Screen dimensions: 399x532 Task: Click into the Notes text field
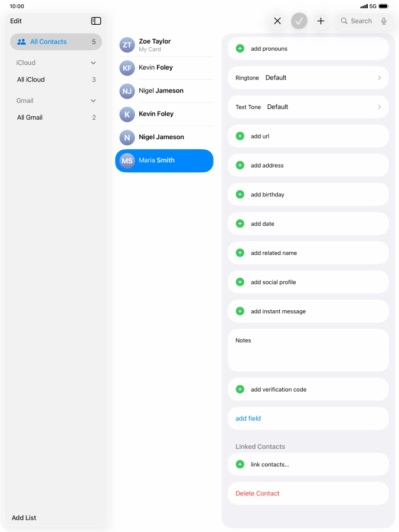308,355
